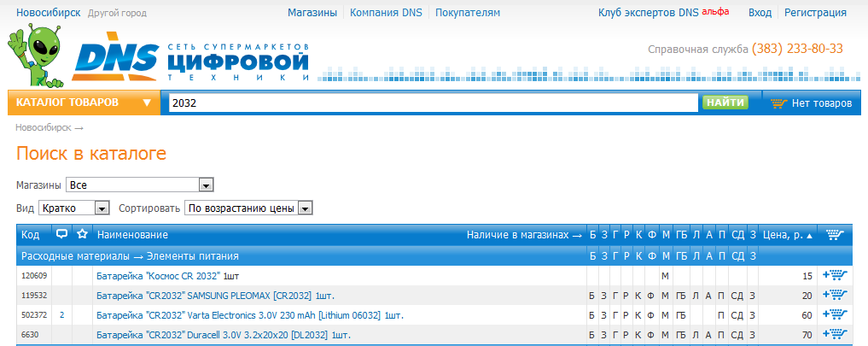Screen dimensions: 868x346
Task: Click the СД store header in top row
Action: tap(738, 235)
